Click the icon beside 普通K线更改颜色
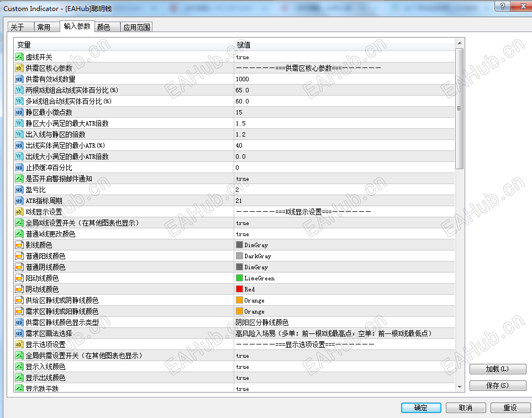532x418 pixels. click(19, 234)
